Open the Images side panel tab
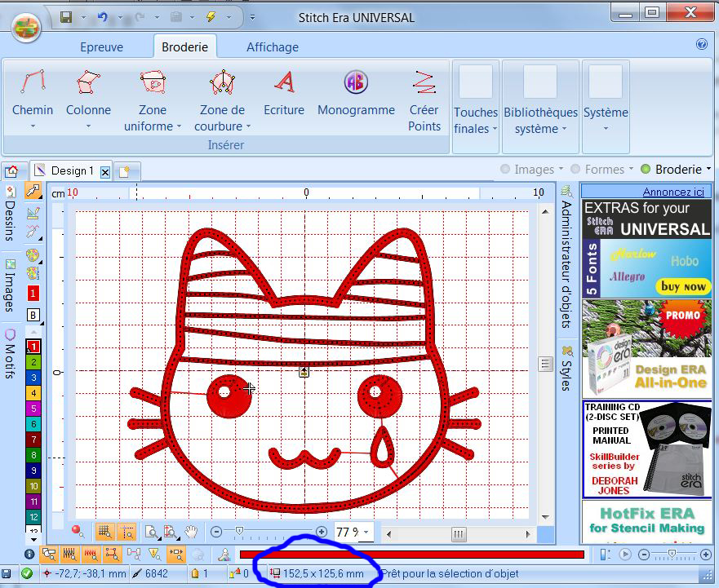 pyautogui.click(x=10, y=286)
